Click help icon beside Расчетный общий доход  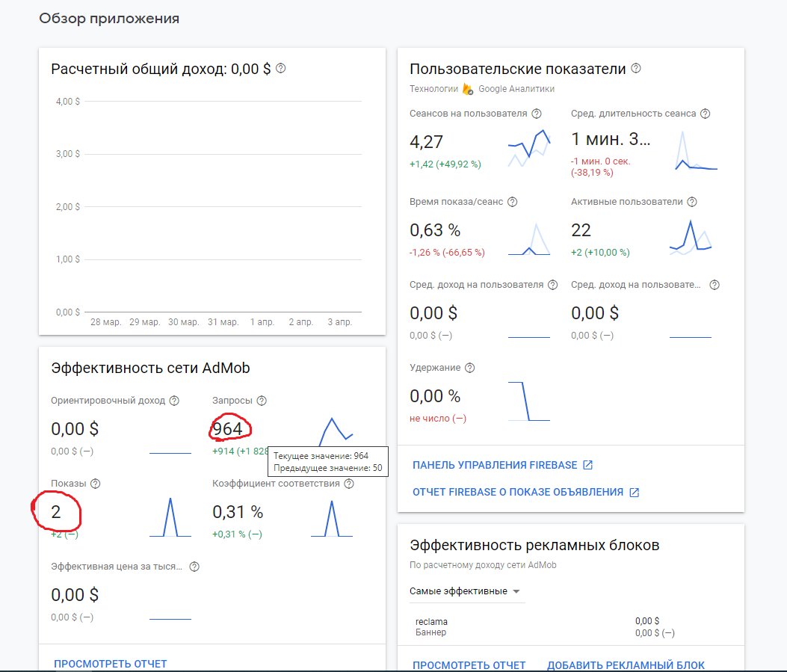pyautogui.click(x=281, y=68)
